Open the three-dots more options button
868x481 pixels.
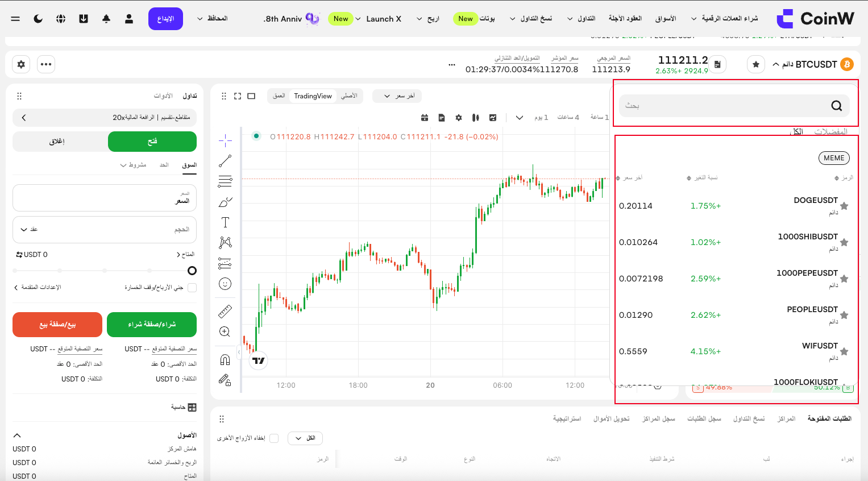pyautogui.click(x=46, y=64)
